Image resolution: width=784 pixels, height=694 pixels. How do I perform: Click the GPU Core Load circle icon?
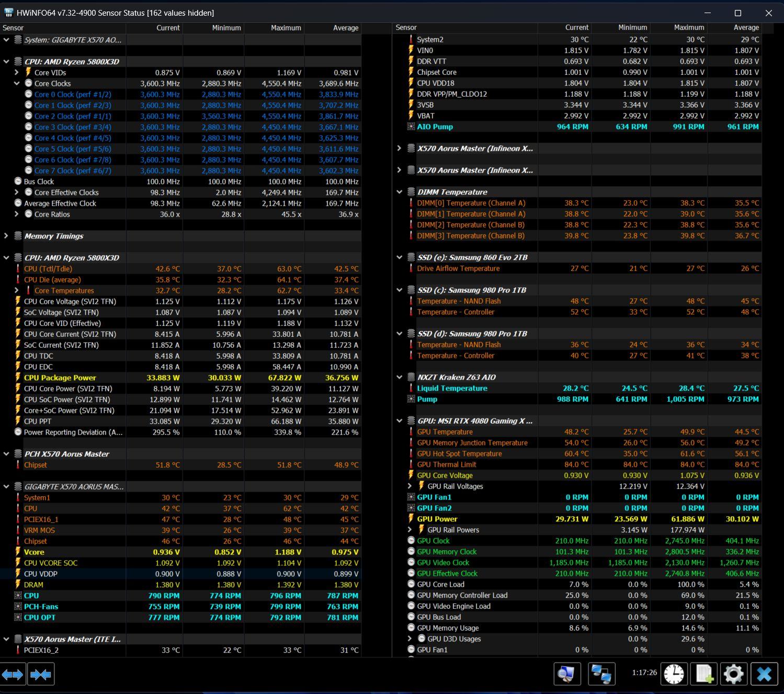pyautogui.click(x=412, y=584)
